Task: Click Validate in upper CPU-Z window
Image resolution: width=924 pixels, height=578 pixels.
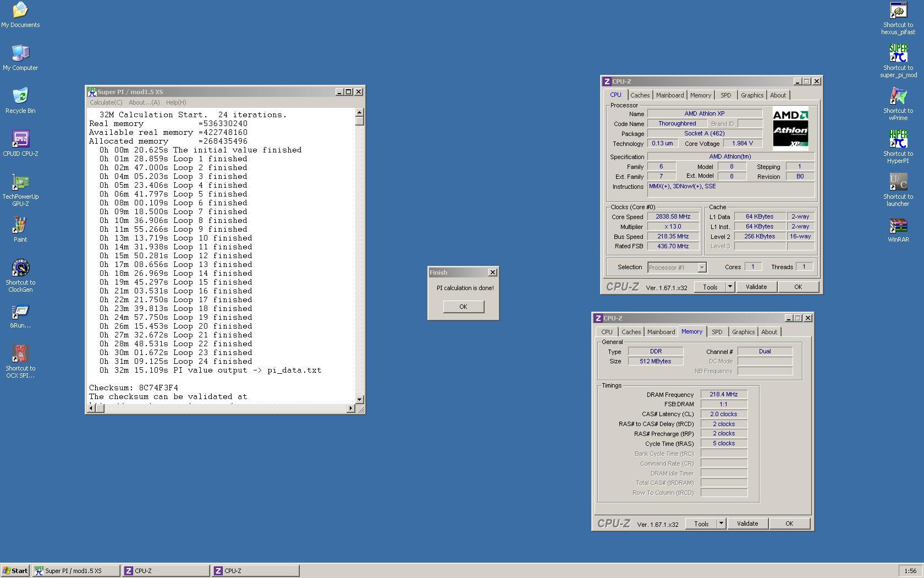Action: pos(756,287)
